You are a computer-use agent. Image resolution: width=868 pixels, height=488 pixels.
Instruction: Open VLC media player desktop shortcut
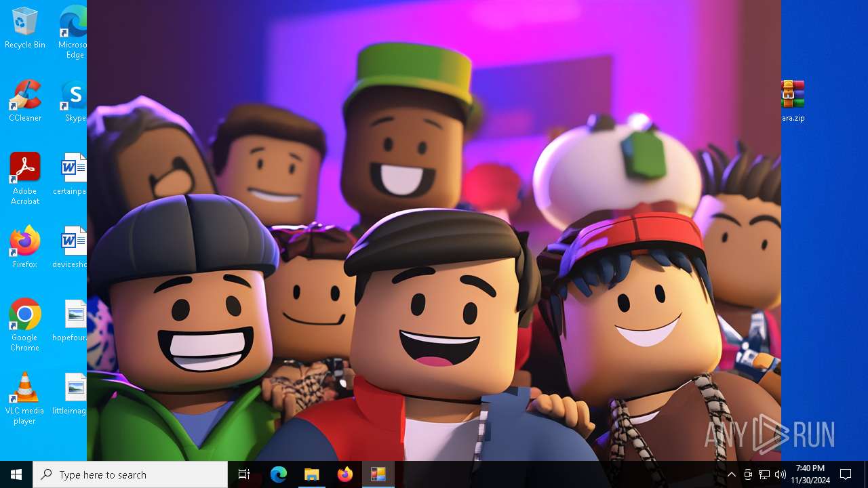pyautogui.click(x=25, y=399)
